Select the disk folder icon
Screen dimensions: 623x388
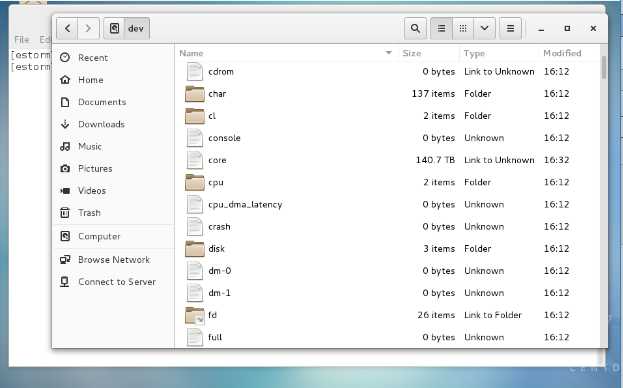coord(195,249)
